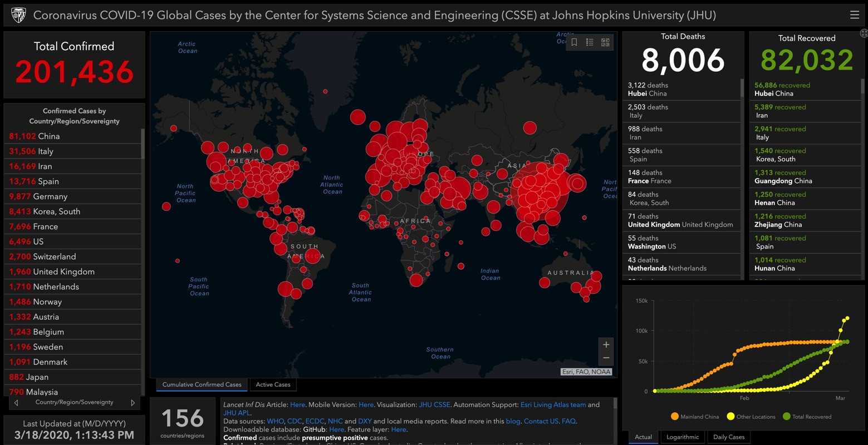Viewport: 868px width, 445px height.
Task: Expand Total Recovered panel to full screen
Action: [x=864, y=33]
